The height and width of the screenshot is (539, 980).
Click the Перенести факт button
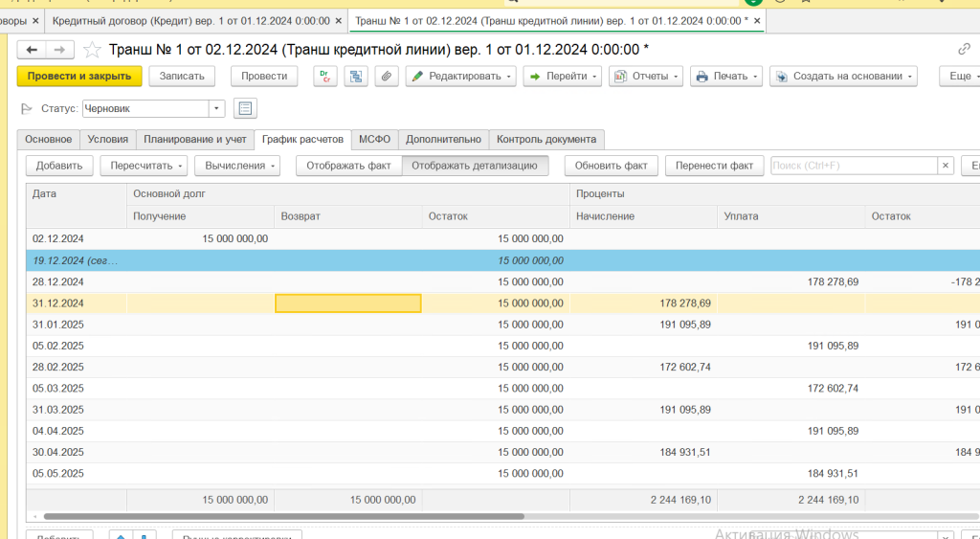[714, 166]
